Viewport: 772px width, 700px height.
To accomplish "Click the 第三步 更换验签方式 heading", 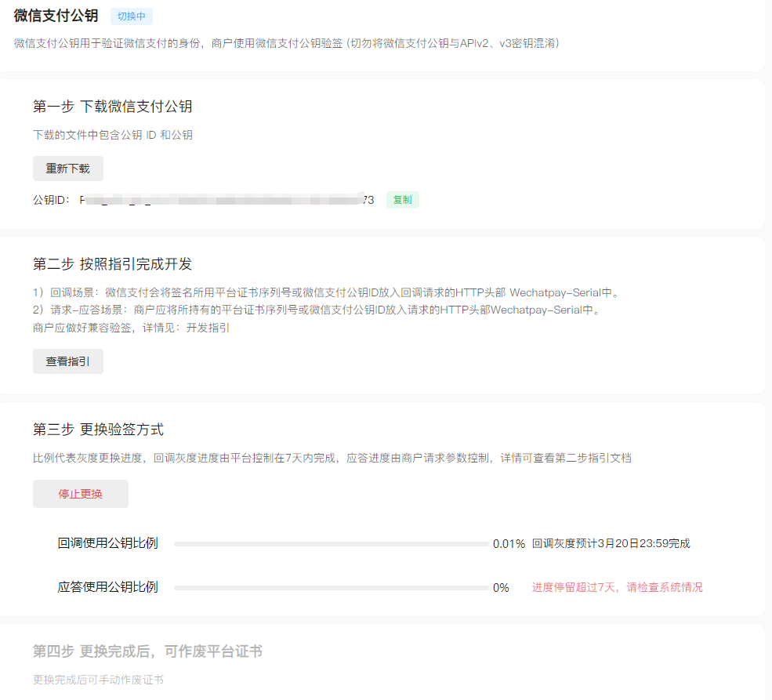I will (x=99, y=430).
